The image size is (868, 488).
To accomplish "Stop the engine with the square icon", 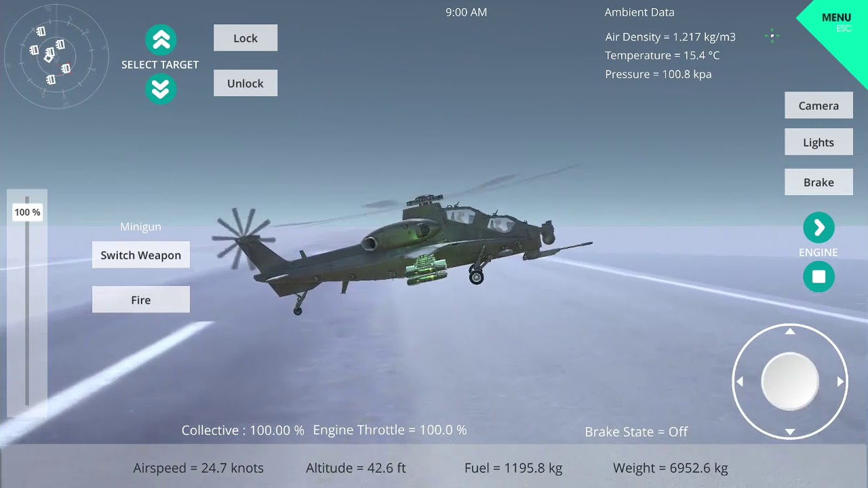I will [x=818, y=277].
